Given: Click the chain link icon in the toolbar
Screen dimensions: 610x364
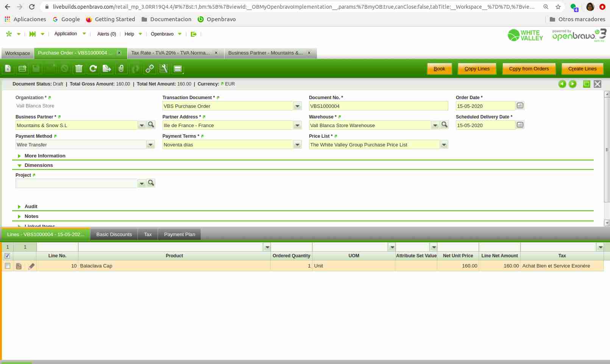Looking at the screenshot, I should [x=150, y=68].
